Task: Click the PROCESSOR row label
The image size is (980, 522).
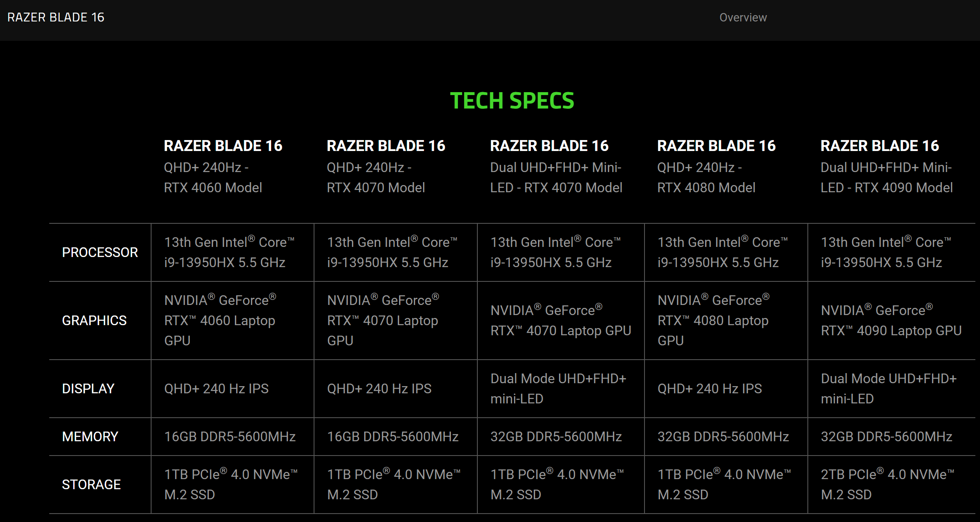Action: point(100,252)
